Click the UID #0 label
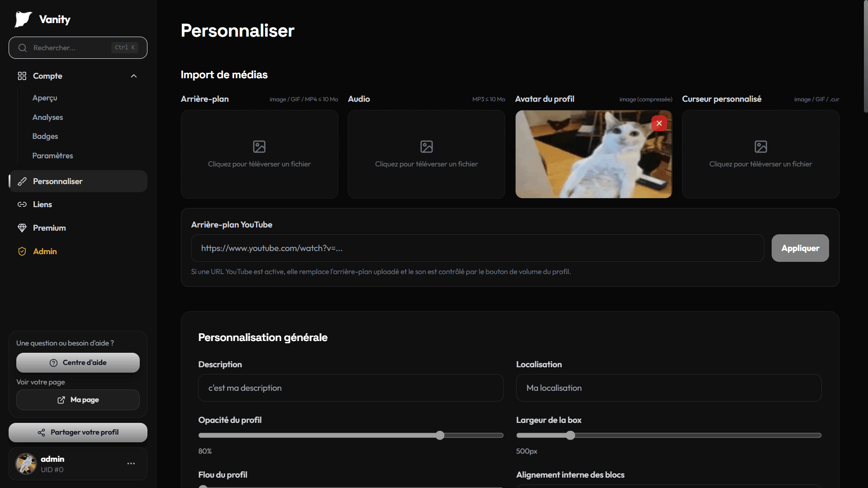Viewport: 868px width, 488px height. click(x=52, y=470)
